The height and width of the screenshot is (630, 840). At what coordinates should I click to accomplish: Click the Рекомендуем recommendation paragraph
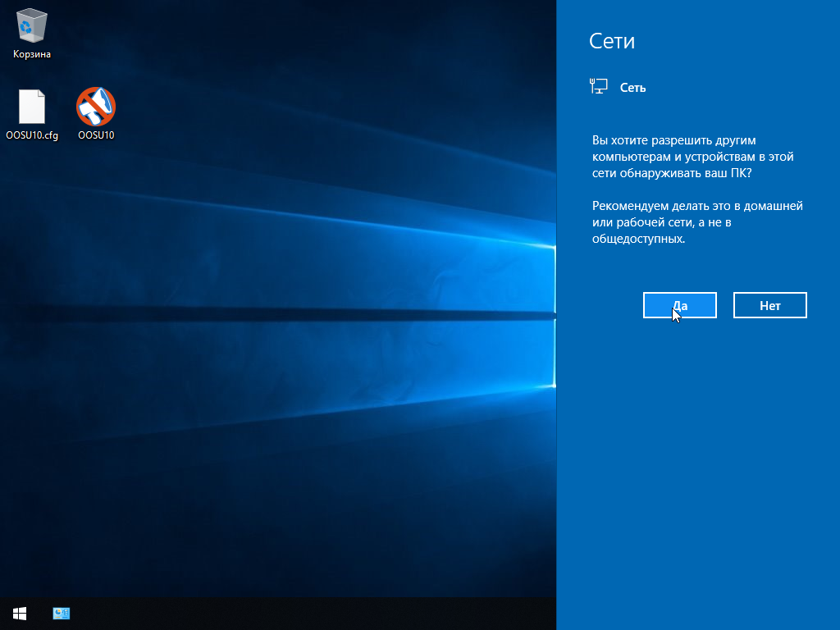coord(696,222)
